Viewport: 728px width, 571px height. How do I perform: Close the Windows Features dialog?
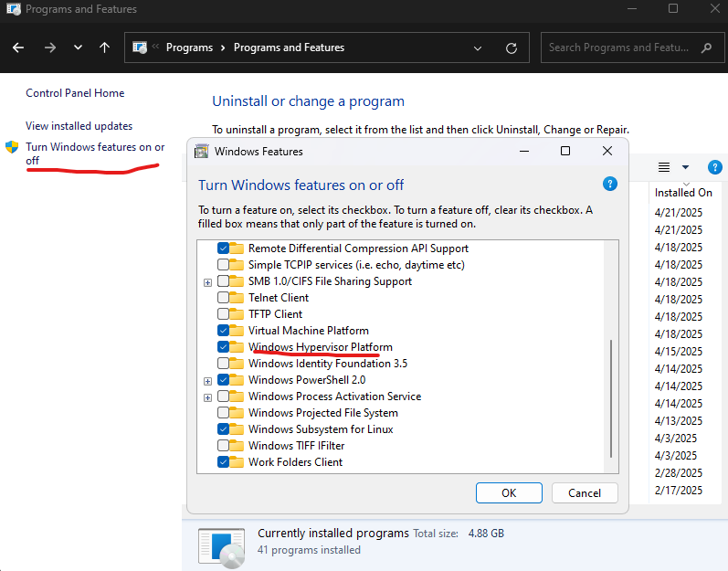tap(607, 151)
